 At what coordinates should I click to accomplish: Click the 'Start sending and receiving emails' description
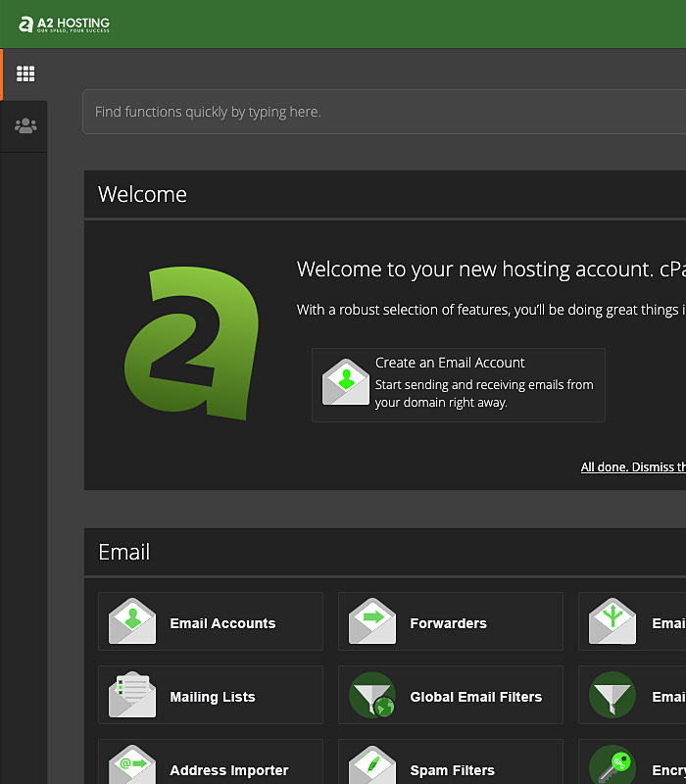tap(484, 394)
